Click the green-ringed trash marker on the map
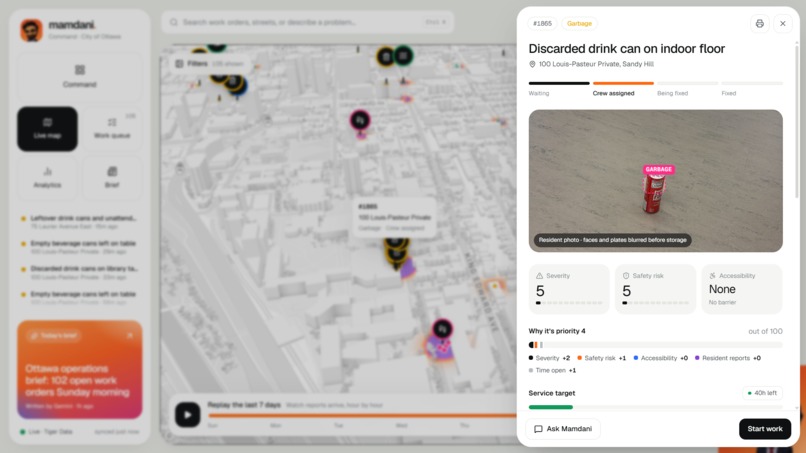This screenshot has width=806, height=453. (x=404, y=56)
